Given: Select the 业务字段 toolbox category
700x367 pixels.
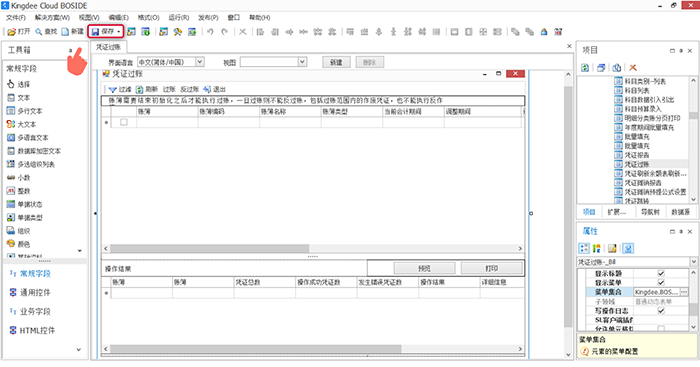Looking at the screenshot, I should click(30, 311).
